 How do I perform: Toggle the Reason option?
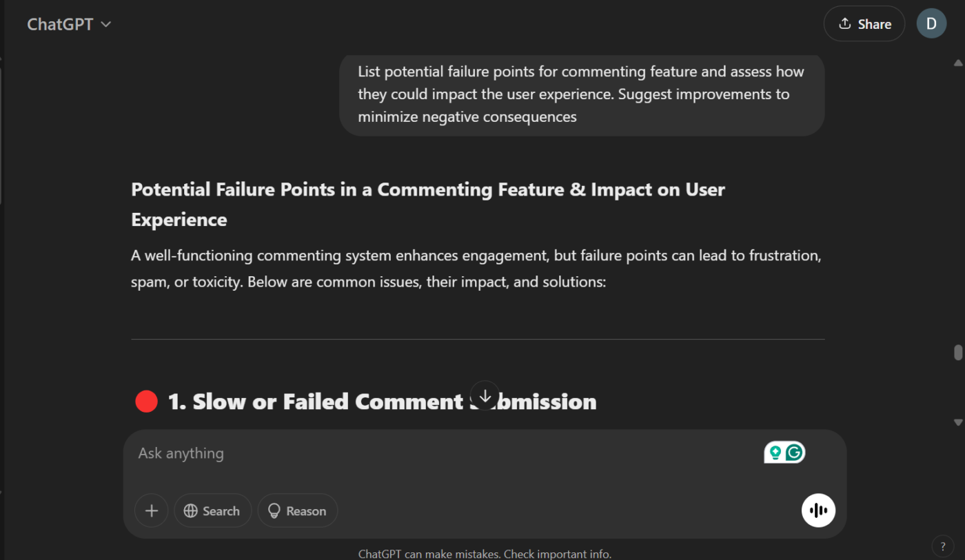tap(297, 511)
